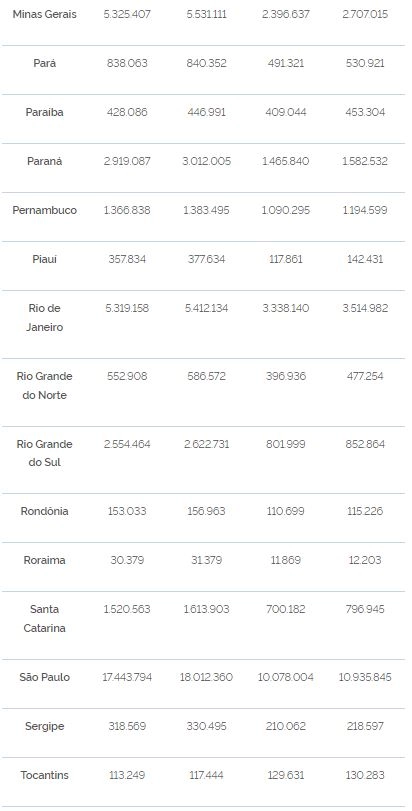Click the Tocantins value 130.283

coord(365,775)
